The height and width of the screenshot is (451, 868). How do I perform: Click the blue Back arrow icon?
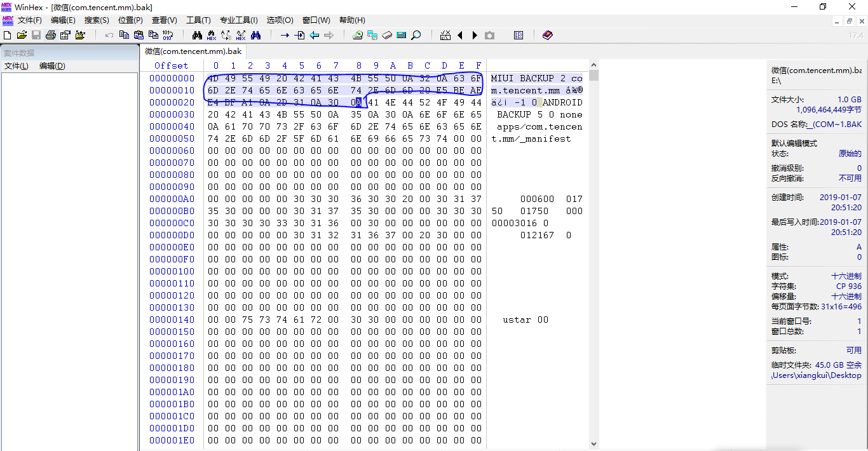pos(314,35)
